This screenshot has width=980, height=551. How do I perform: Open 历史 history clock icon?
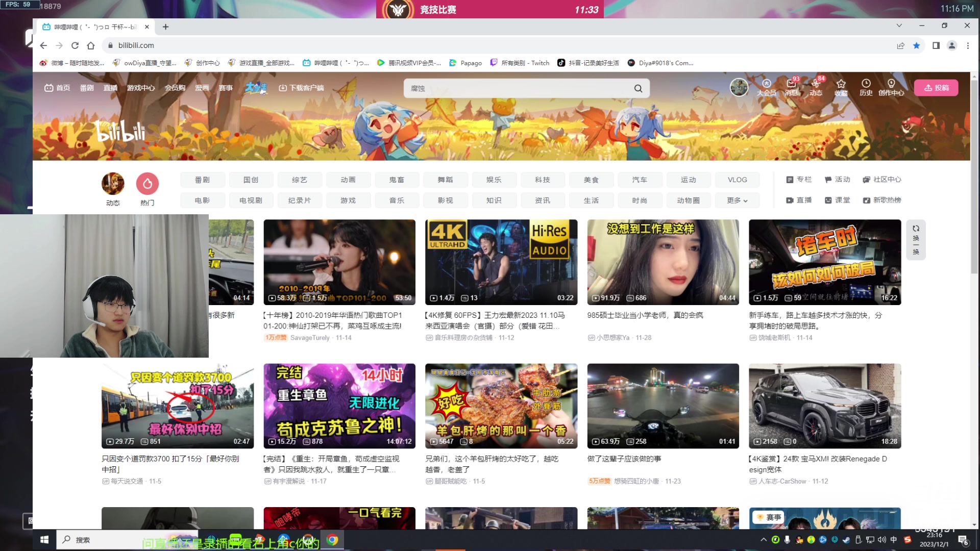pyautogui.click(x=866, y=87)
